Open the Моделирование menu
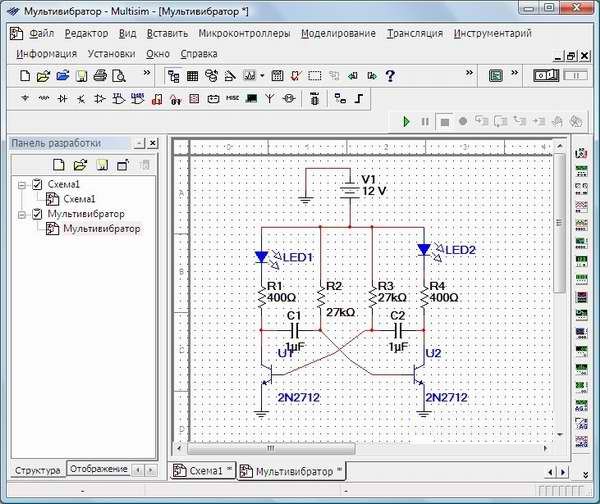This screenshot has width=600, height=504. [338, 34]
